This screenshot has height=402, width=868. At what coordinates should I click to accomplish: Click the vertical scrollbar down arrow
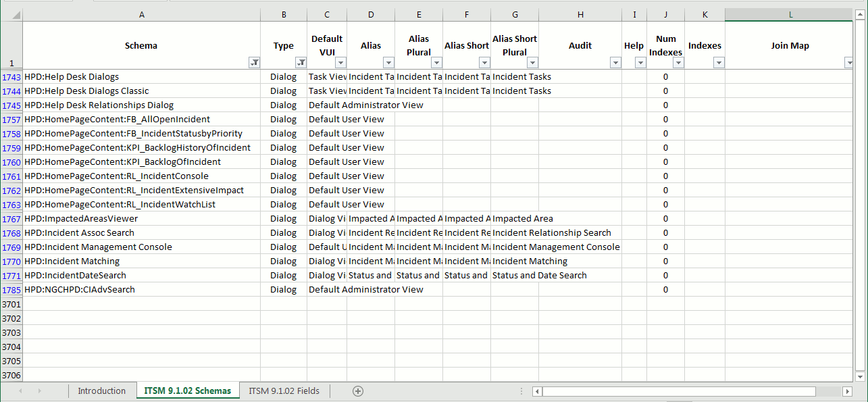point(861,376)
